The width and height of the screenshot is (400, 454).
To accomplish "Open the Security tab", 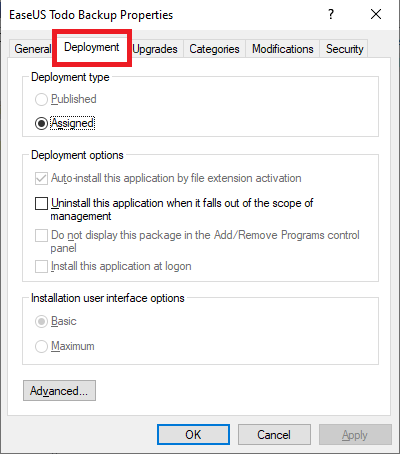I will (344, 49).
